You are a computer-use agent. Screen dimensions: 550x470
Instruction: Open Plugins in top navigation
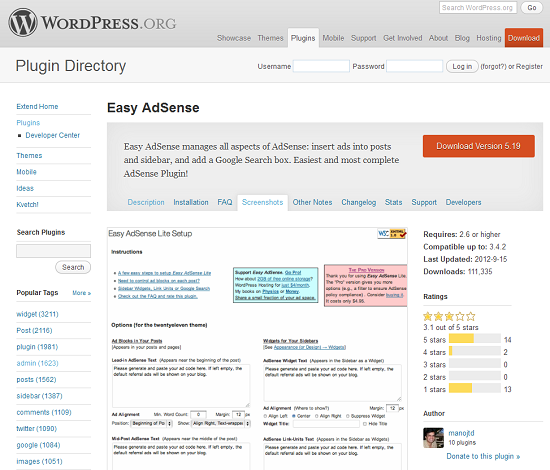tap(303, 38)
